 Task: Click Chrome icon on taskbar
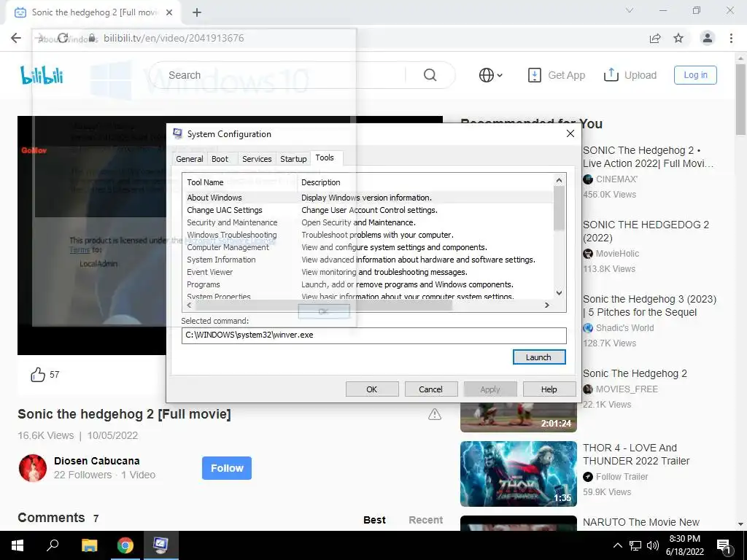click(x=125, y=545)
